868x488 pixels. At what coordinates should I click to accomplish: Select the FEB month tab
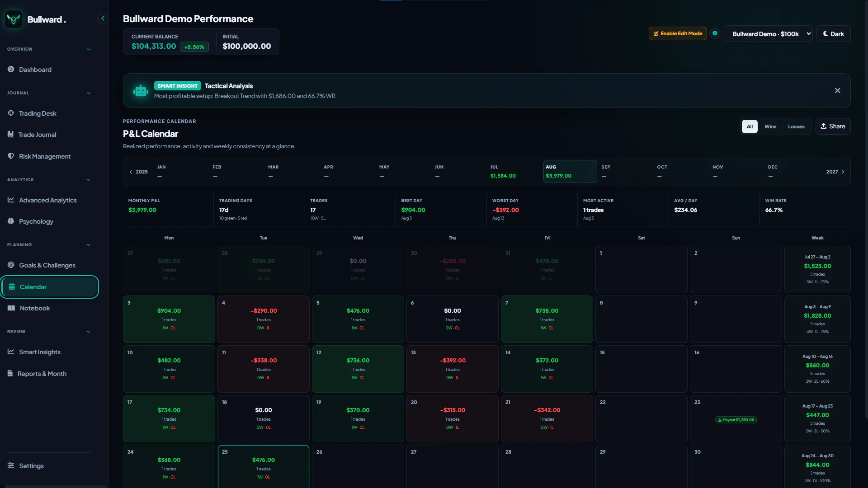pyautogui.click(x=238, y=172)
